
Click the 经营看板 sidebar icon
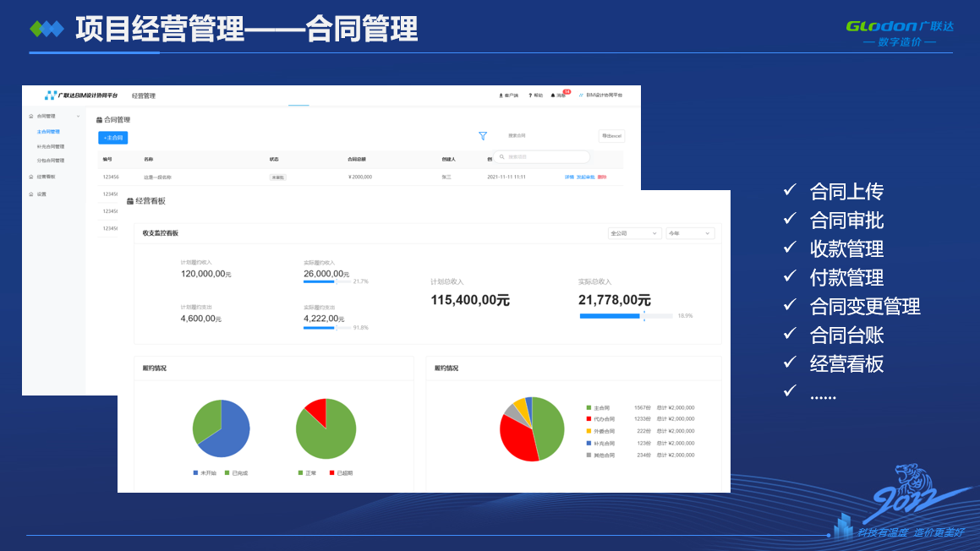click(x=31, y=177)
